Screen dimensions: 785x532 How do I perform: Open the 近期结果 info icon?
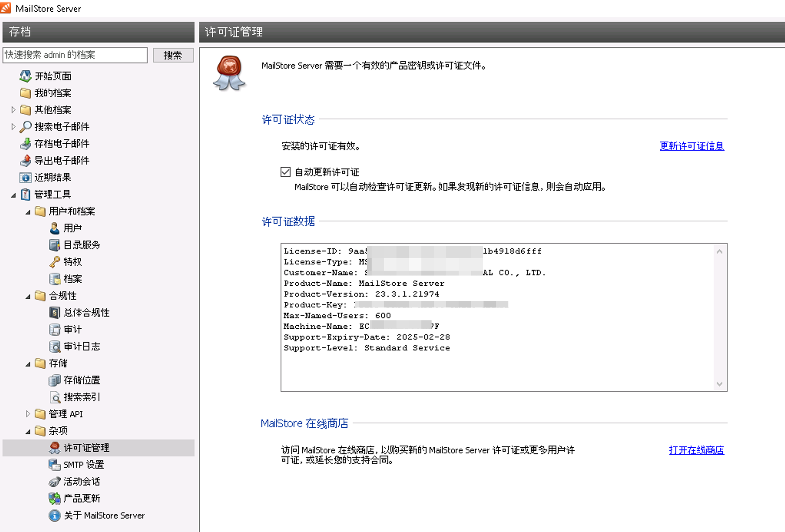click(25, 177)
